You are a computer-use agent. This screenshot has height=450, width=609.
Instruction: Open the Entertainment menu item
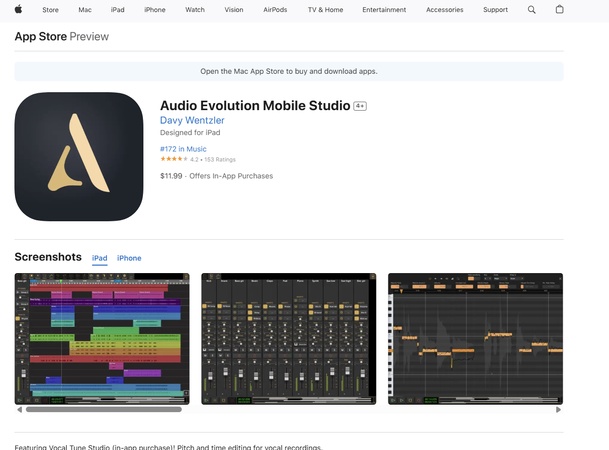tap(384, 10)
